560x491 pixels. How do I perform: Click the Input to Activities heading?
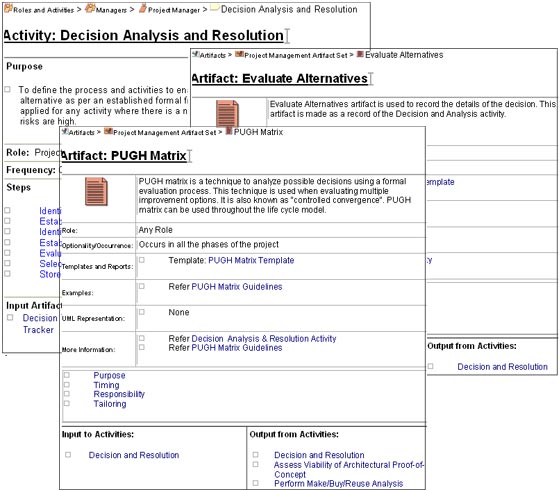click(98, 434)
